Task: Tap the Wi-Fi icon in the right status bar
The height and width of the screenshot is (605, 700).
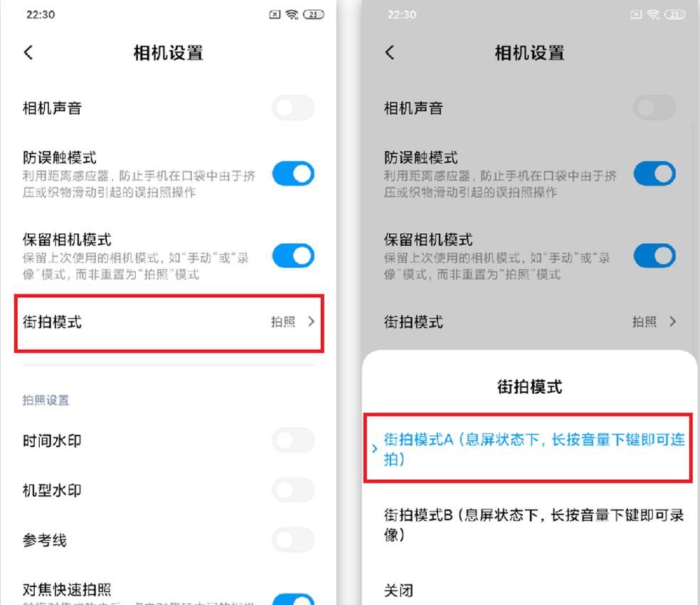Action: click(653, 15)
